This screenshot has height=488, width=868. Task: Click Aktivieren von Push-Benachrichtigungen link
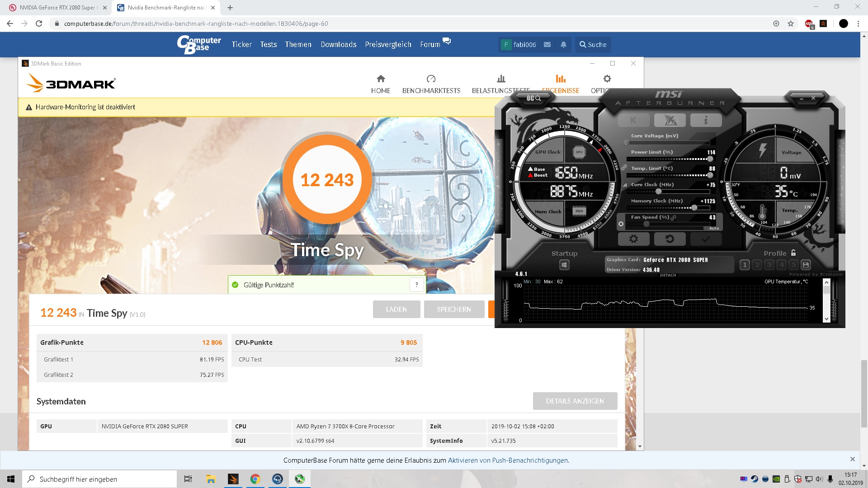coord(508,460)
